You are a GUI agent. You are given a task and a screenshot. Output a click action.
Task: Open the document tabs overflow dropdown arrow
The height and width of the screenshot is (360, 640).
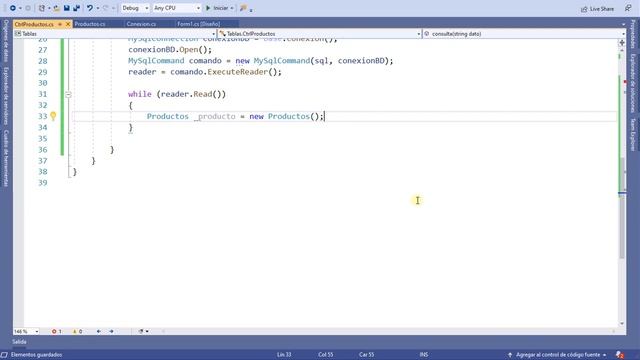click(x=623, y=24)
